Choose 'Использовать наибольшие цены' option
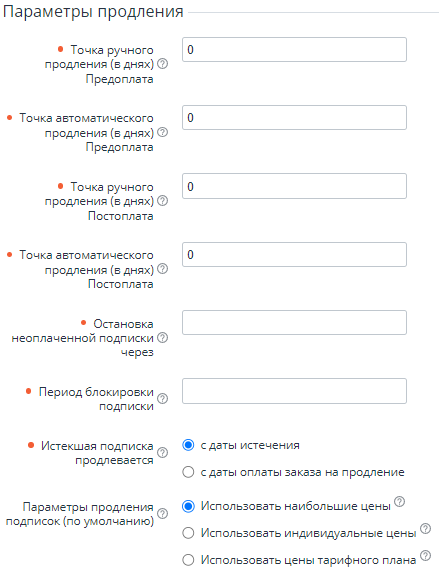 point(188,506)
